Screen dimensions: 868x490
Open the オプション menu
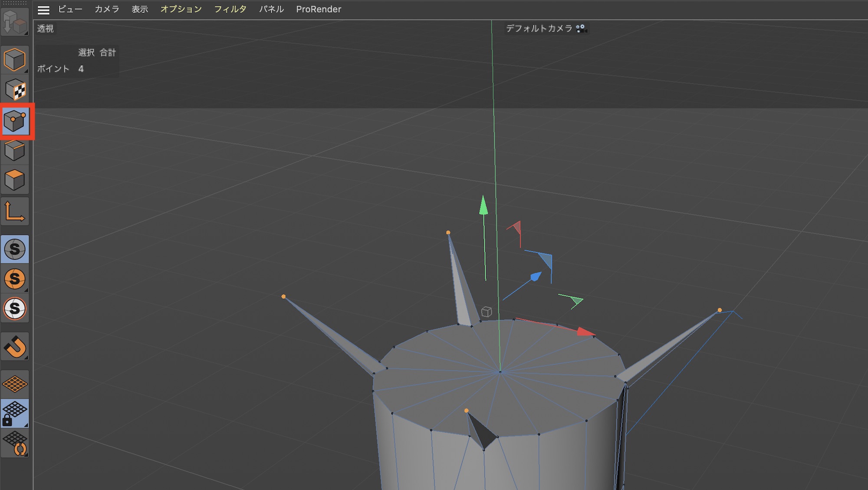click(181, 9)
